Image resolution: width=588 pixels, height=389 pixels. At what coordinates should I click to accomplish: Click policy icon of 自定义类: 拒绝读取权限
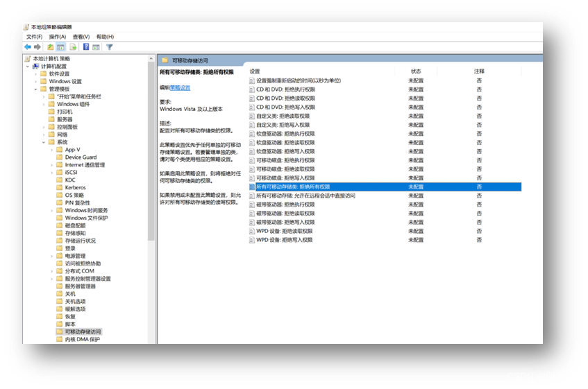pyautogui.click(x=252, y=116)
